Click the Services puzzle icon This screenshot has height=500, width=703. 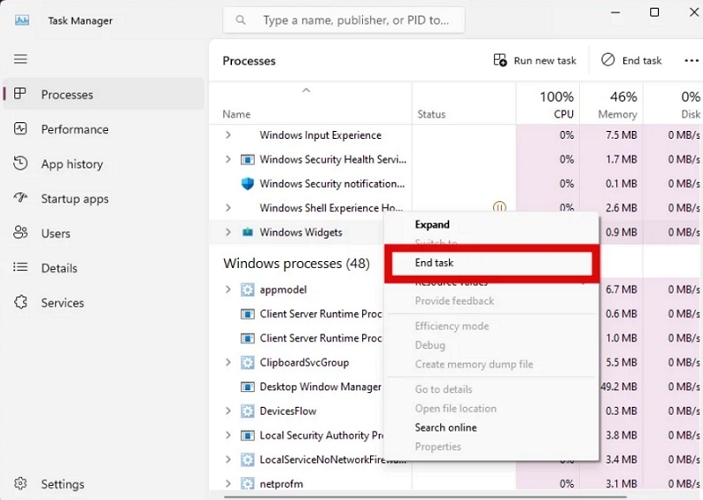(x=20, y=302)
